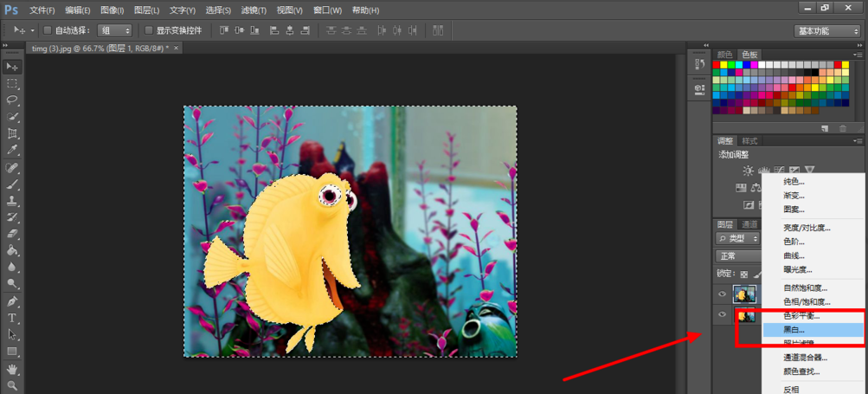Image resolution: width=868 pixels, height=394 pixels.
Task: Select the Move tool in the toolbox
Action: tap(13, 67)
